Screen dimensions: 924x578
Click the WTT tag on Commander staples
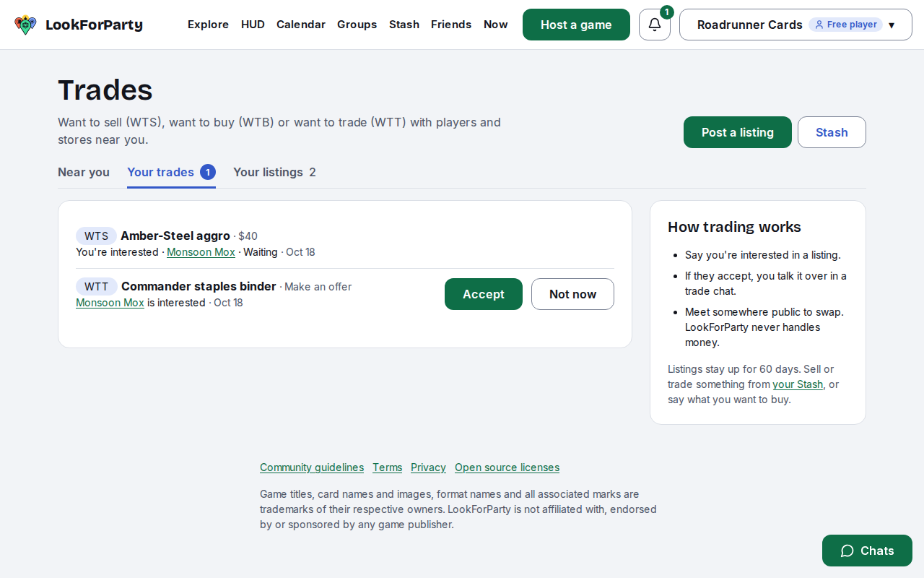coord(97,286)
